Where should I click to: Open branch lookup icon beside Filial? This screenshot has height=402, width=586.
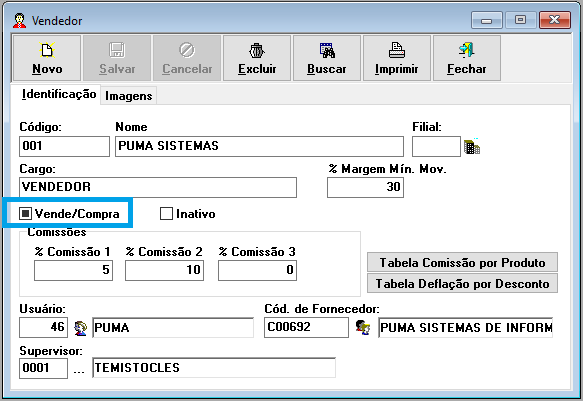click(472, 146)
